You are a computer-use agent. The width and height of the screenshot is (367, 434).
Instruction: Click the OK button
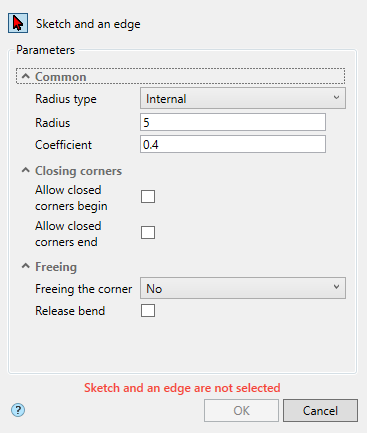pyautogui.click(x=241, y=411)
